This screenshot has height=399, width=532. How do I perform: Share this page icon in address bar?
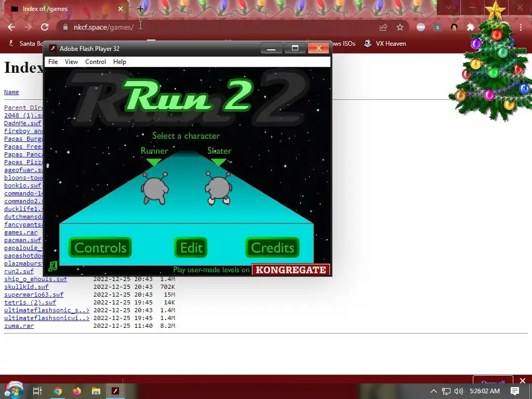[x=383, y=27]
